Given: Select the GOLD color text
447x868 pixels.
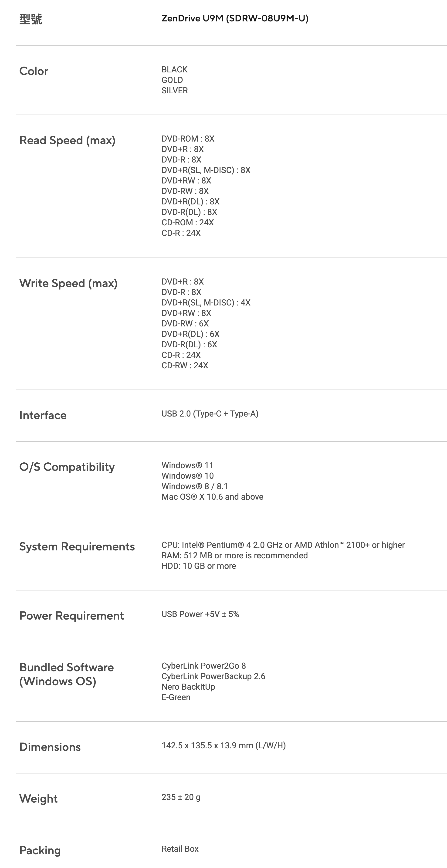Looking at the screenshot, I should 172,80.
